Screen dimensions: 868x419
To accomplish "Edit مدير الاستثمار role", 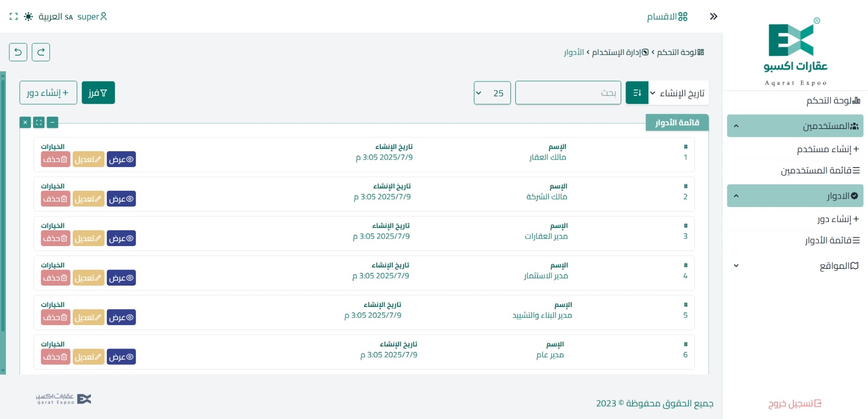I will tap(89, 278).
